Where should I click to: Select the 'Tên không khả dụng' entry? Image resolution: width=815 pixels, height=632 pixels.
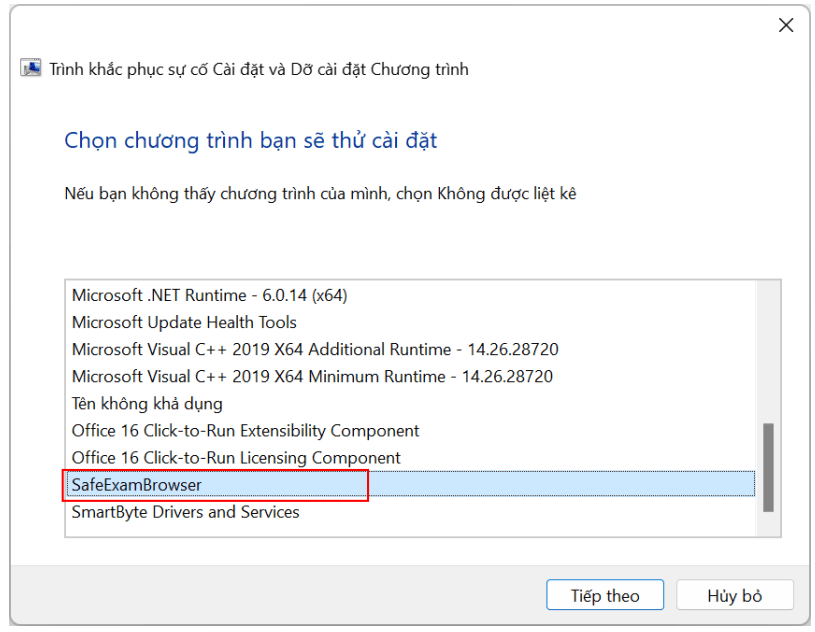[x=147, y=404]
